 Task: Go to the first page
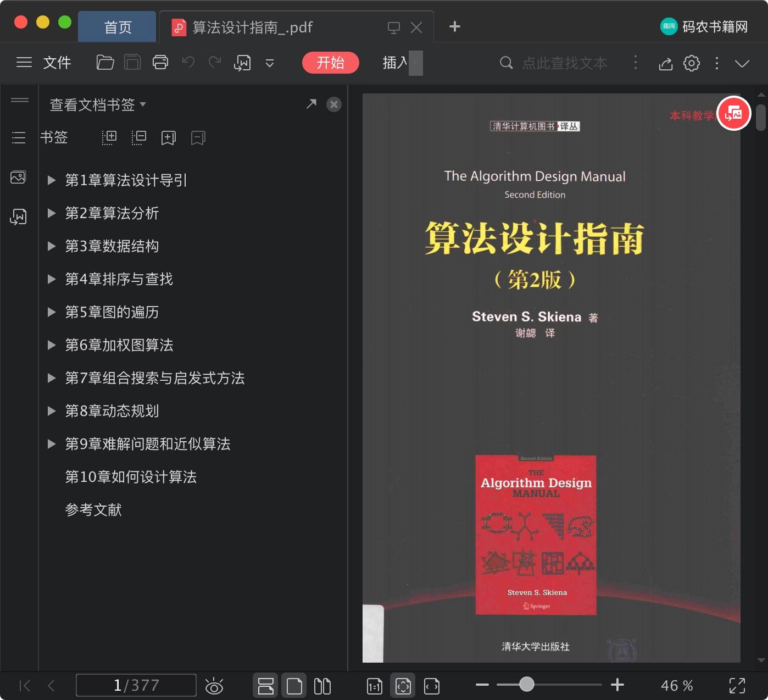click(25, 686)
